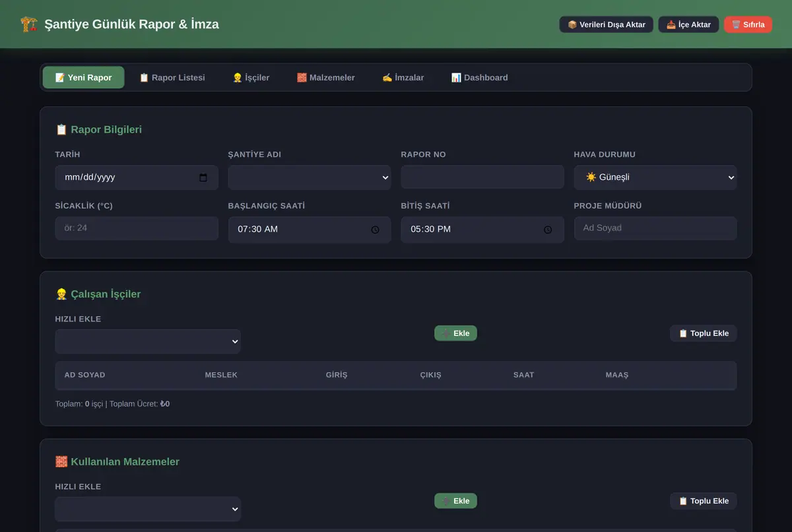
Task: Open the clock picker for Bitiş Saati
Action: point(548,230)
